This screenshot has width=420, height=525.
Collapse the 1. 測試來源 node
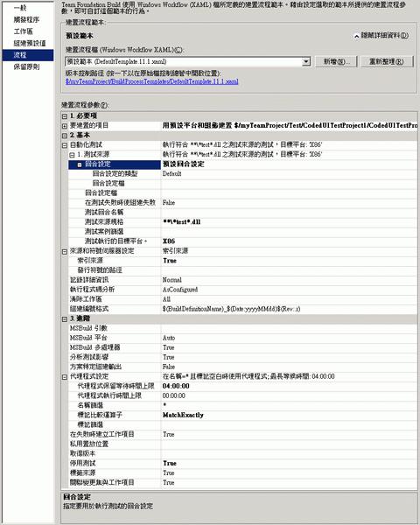coord(72,155)
